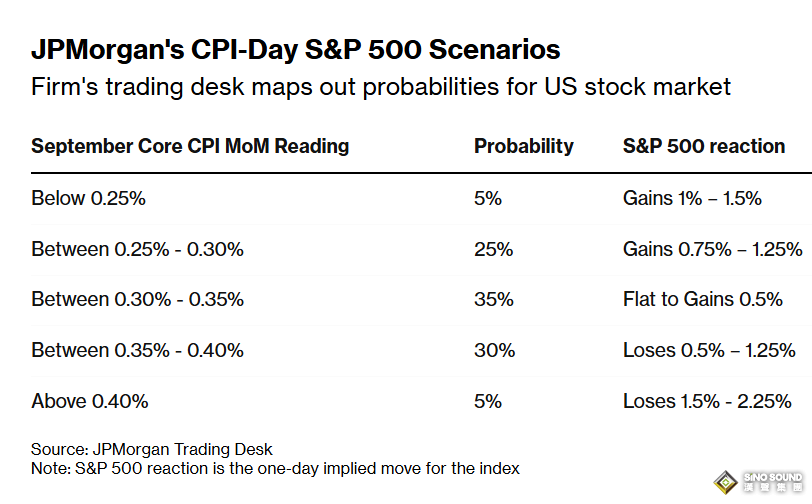Click the Between 0.35% - 0.40% row label

tap(137, 350)
